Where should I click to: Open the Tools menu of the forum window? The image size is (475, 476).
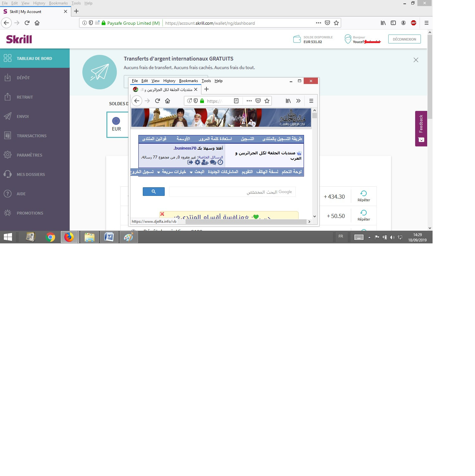(x=206, y=81)
